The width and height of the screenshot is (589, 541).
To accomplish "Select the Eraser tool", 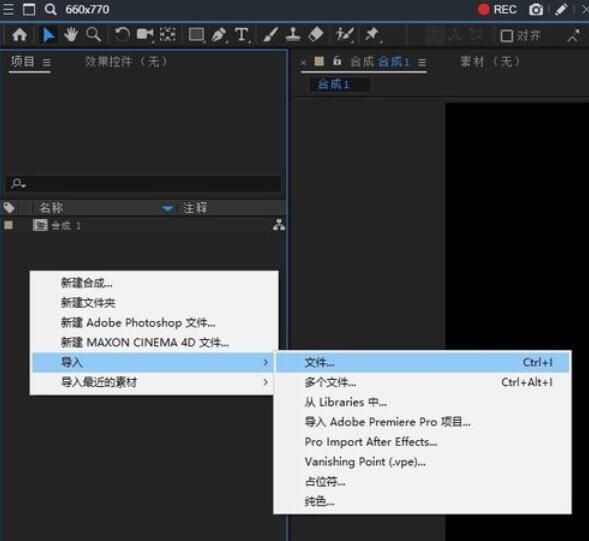I will tap(316, 35).
